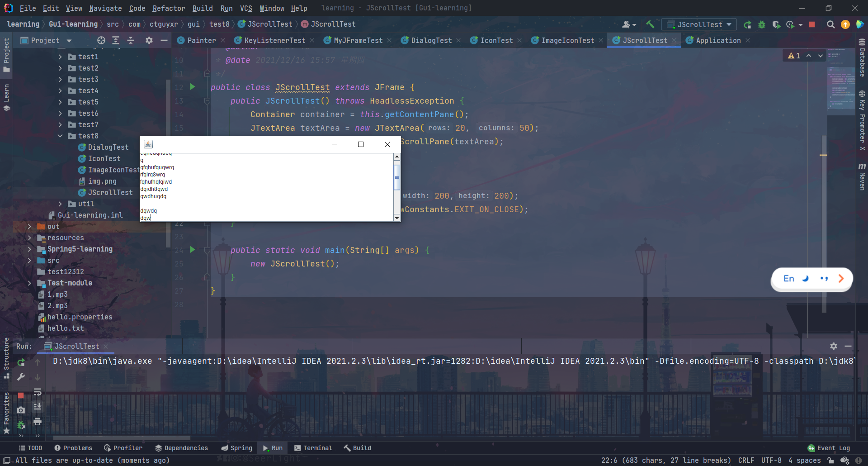This screenshot has width=868, height=466.
Task: Click Expand All in Project panel
Action: [x=116, y=40]
